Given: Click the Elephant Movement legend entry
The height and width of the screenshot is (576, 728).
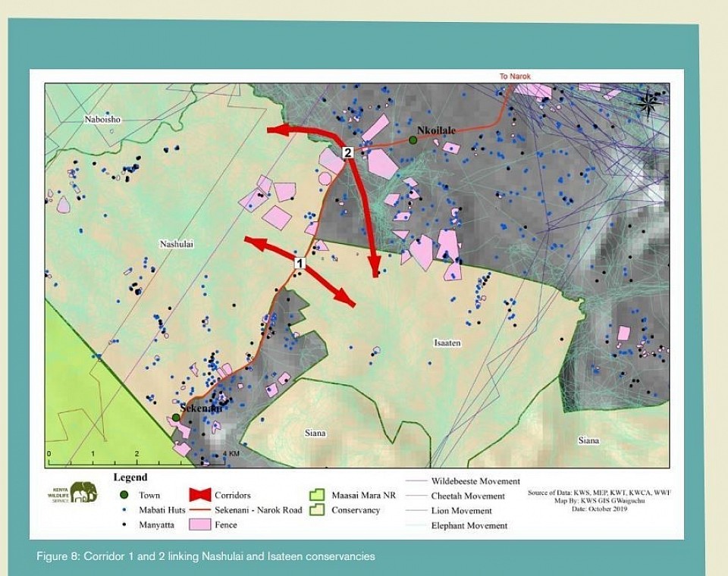Looking at the screenshot, I should (x=469, y=525).
